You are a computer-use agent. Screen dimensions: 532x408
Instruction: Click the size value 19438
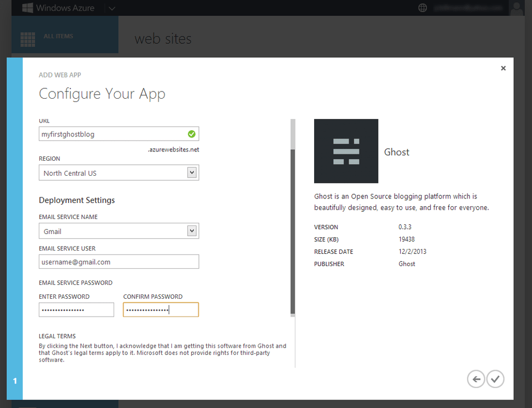point(406,239)
